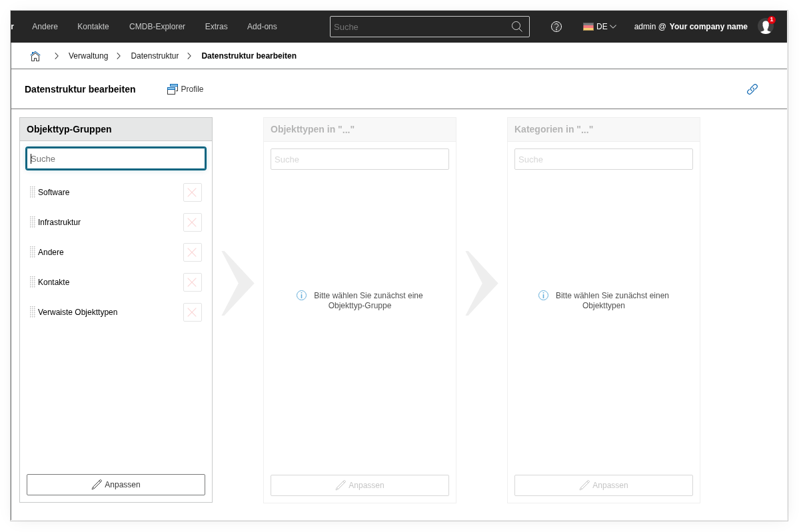The height and width of the screenshot is (532, 799).
Task: Click drag handle beside Verwaiste Objekttypen
Action: 32,312
